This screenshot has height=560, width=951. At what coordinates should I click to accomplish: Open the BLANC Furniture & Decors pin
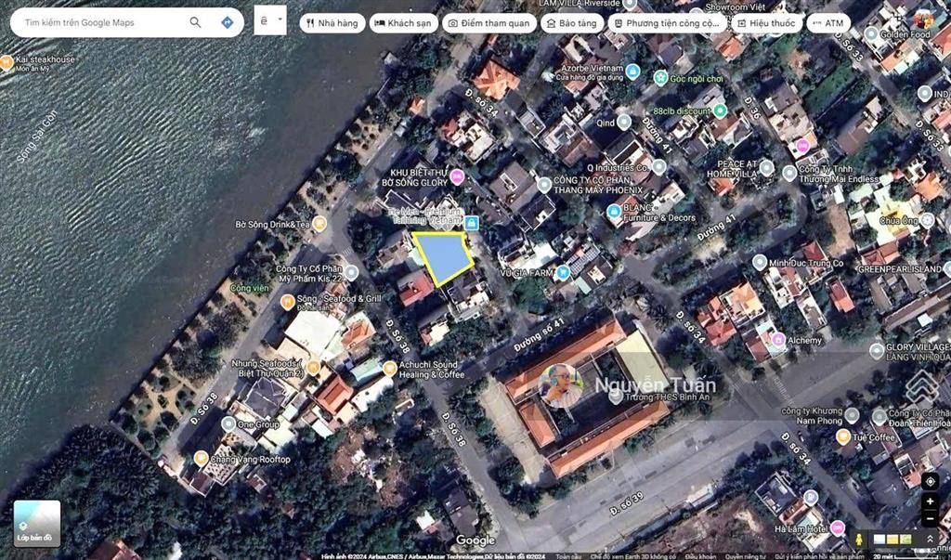click(614, 212)
